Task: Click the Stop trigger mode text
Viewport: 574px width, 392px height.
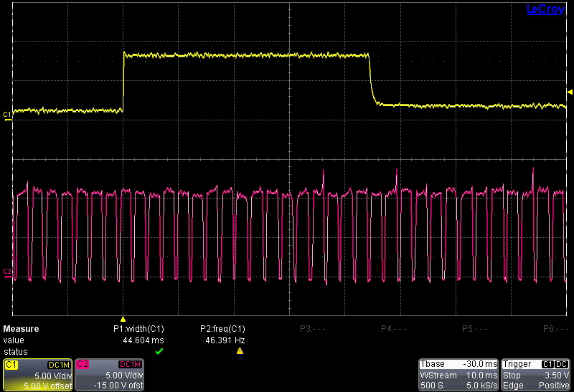Action: click(512, 376)
